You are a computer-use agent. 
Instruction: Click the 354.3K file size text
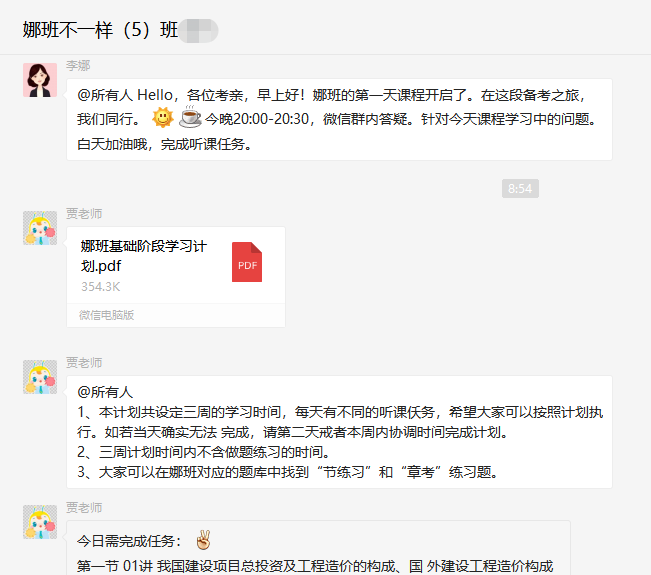[x=100, y=287]
